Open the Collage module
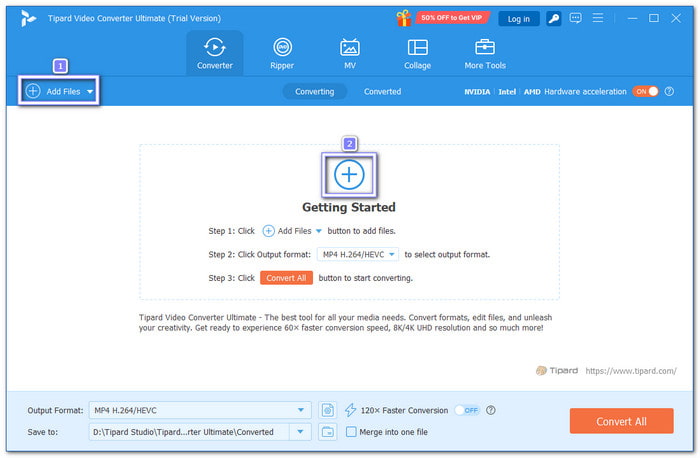The image size is (700, 458). 417,53
